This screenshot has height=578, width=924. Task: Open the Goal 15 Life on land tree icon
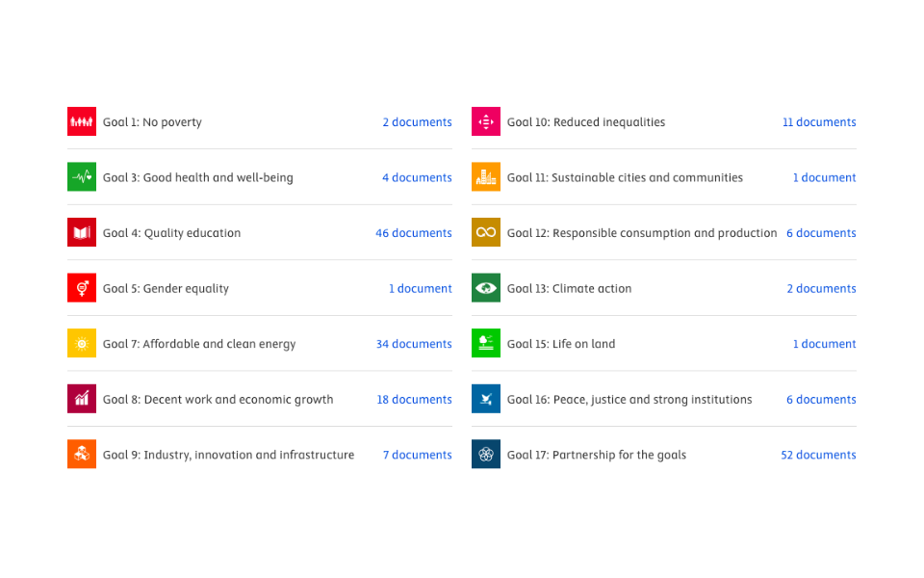coord(486,343)
